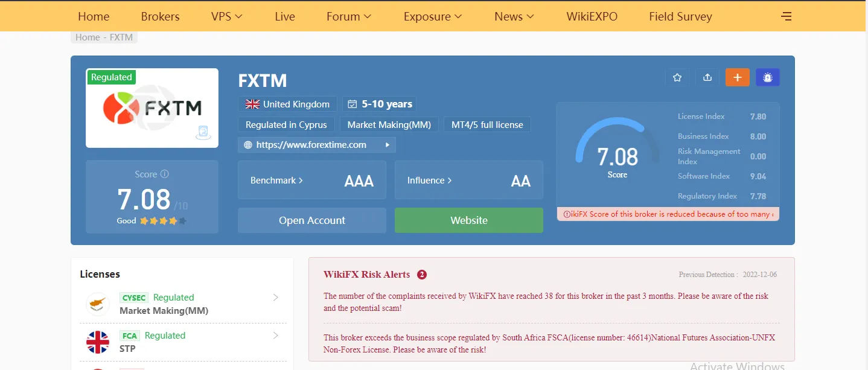
Task: Open the hamburger menu icon
Action: click(787, 16)
